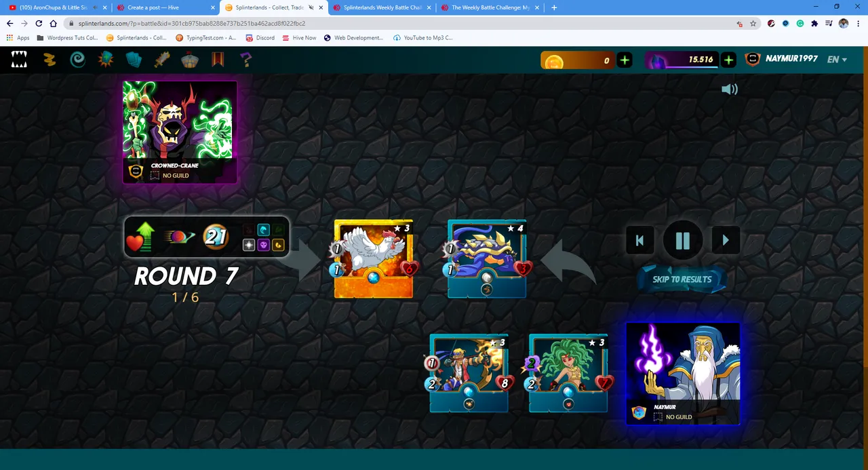Click the greyed-out Earth splinter icon
Image resolution: width=868 pixels, height=470 pixels.
pos(278,230)
